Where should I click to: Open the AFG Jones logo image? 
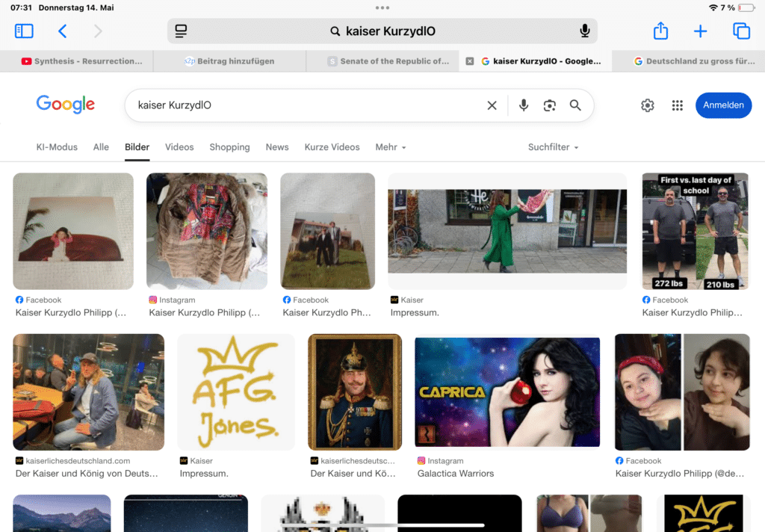(x=236, y=392)
